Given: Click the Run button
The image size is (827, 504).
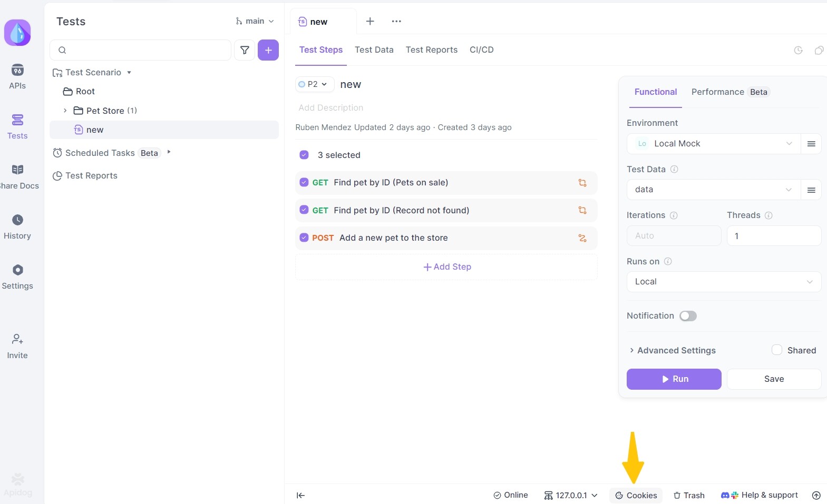Looking at the screenshot, I should (x=674, y=379).
